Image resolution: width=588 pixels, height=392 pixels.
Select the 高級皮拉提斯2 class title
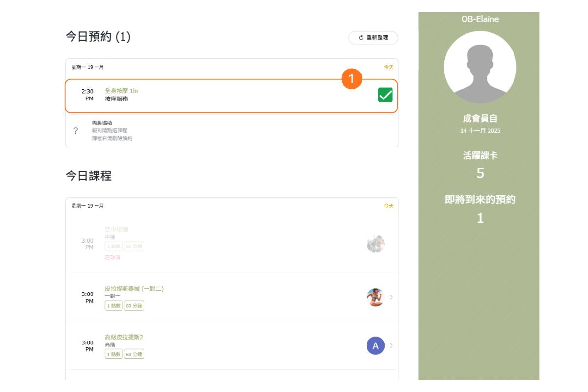coord(123,337)
